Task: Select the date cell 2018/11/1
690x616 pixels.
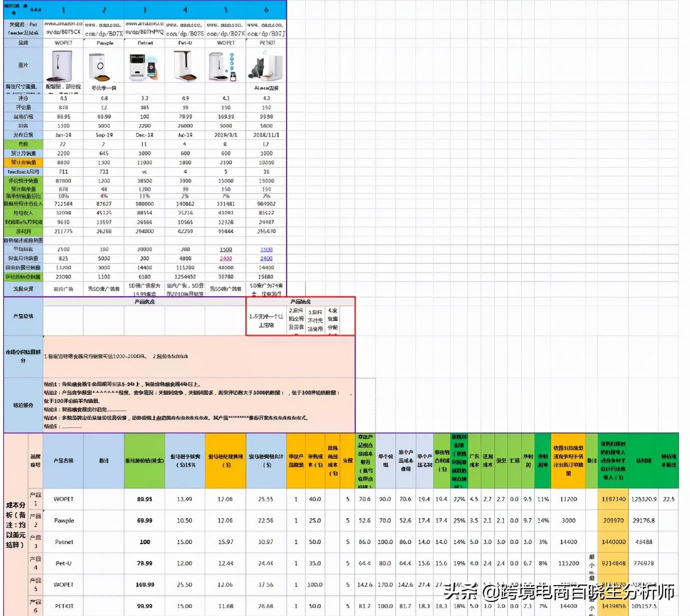Action: tap(267, 135)
